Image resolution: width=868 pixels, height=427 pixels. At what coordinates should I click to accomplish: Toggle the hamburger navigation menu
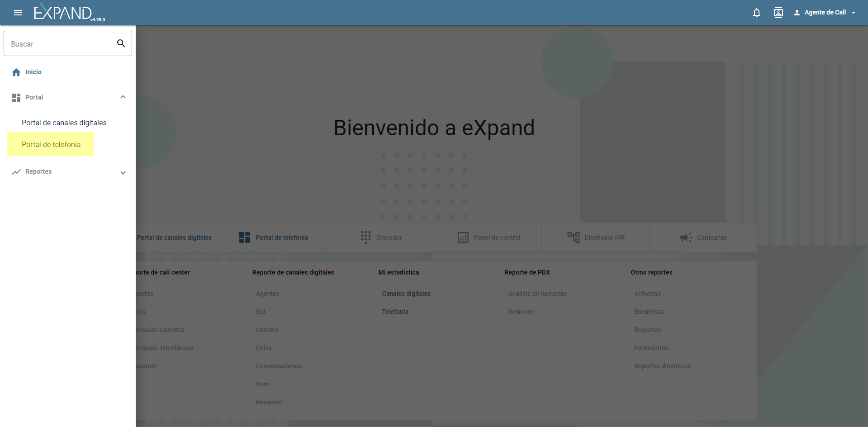18,13
